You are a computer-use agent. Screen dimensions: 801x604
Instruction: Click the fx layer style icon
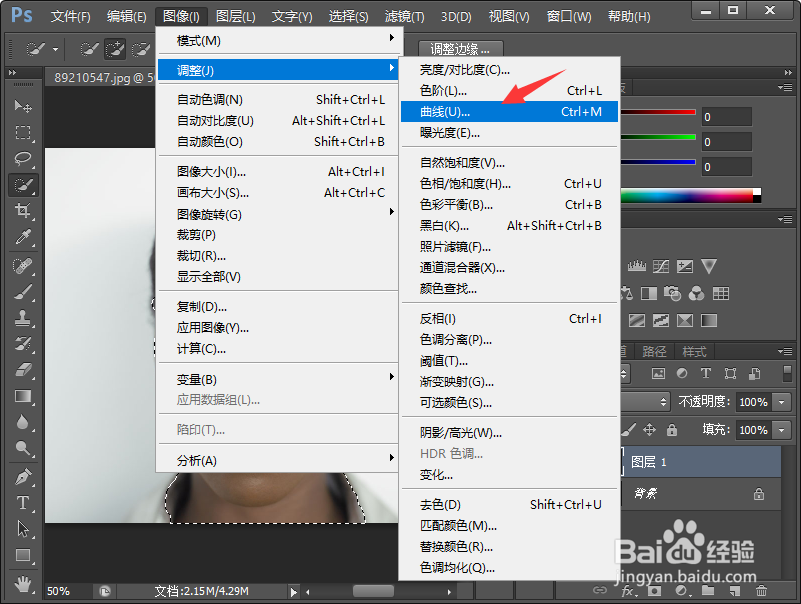627,592
